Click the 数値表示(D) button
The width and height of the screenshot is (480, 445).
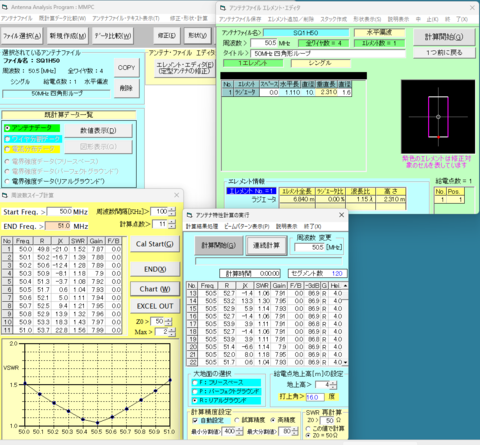click(98, 131)
